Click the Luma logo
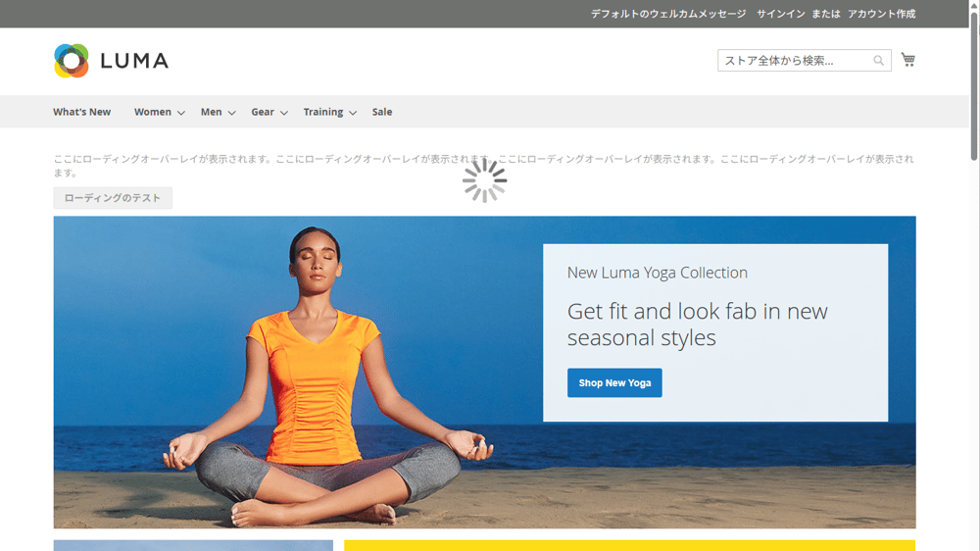Image resolution: width=980 pixels, height=551 pixels. tap(112, 61)
